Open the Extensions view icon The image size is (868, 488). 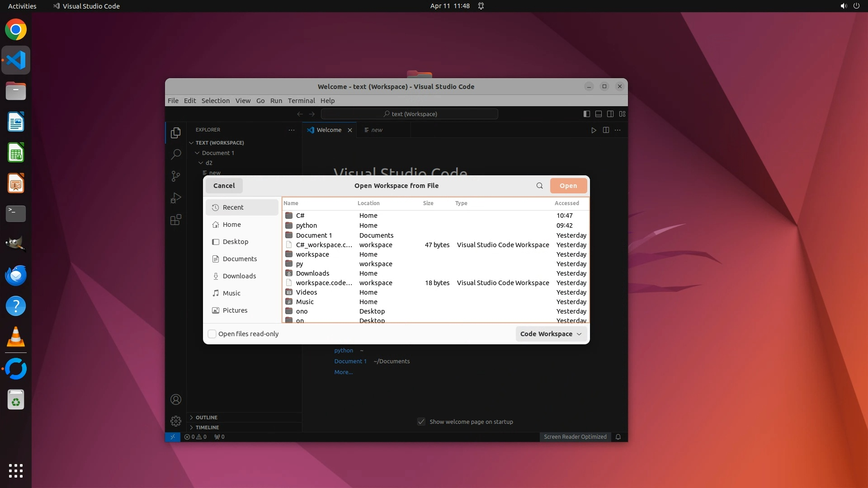point(176,220)
